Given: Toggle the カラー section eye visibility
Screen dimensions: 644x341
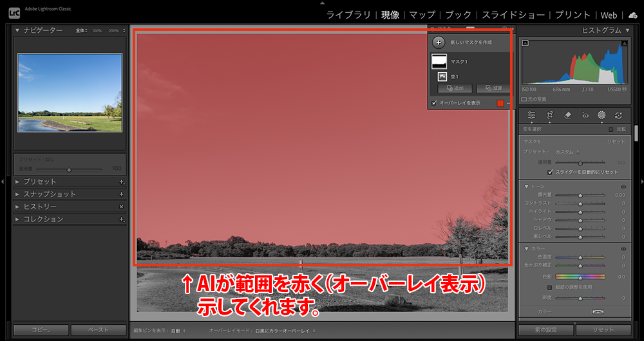Looking at the screenshot, I should click(x=623, y=248).
